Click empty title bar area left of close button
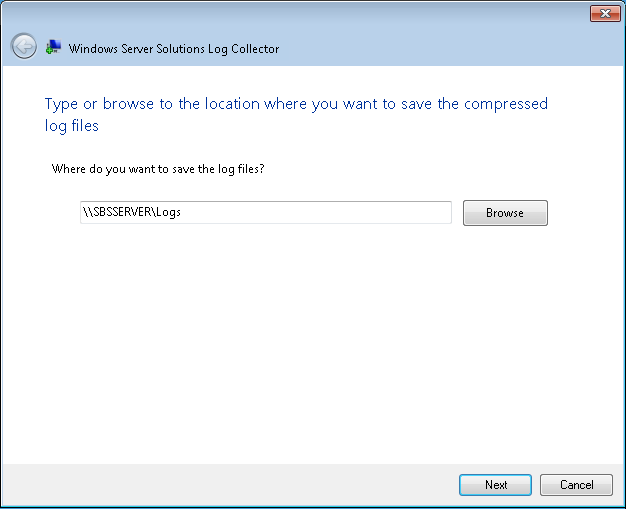The height and width of the screenshot is (509, 626). pos(400,13)
